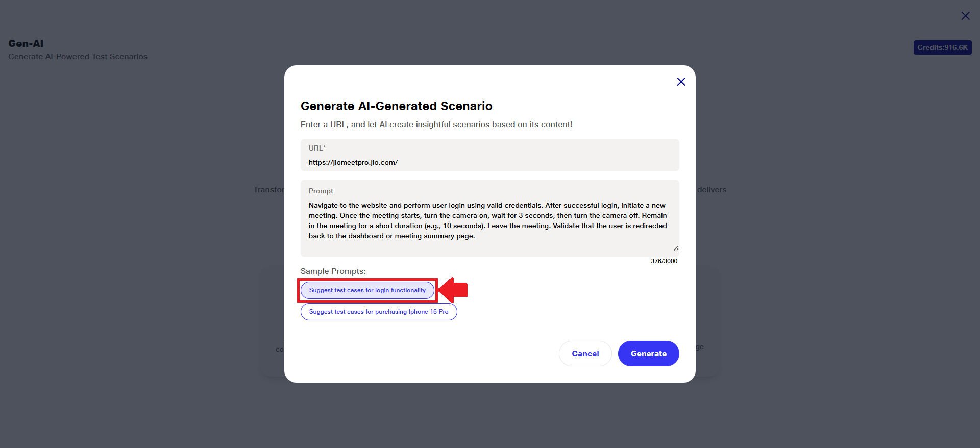Click the Generate button
The image size is (980, 448).
pyautogui.click(x=648, y=354)
